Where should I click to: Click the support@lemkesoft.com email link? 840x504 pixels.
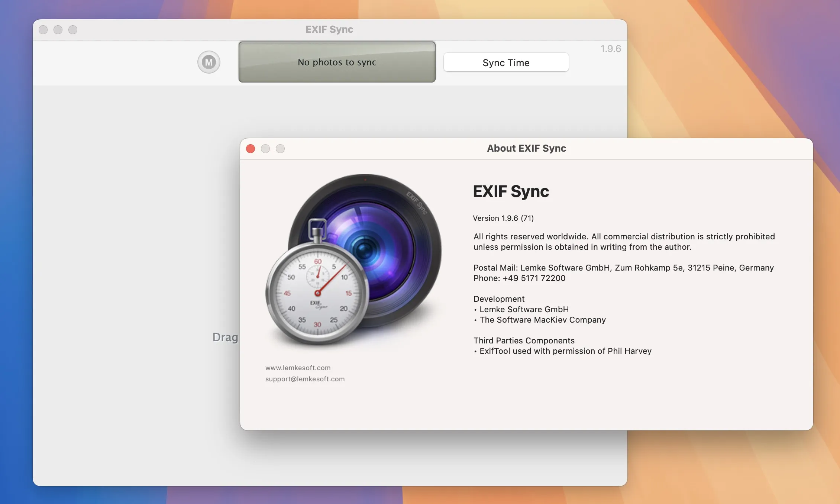coord(305,379)
